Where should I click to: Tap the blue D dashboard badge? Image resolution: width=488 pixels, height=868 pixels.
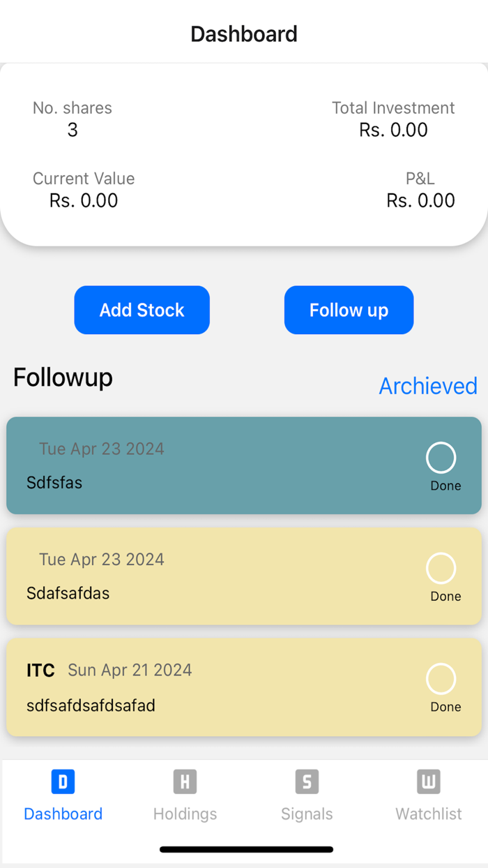click(x=63, y=781)
